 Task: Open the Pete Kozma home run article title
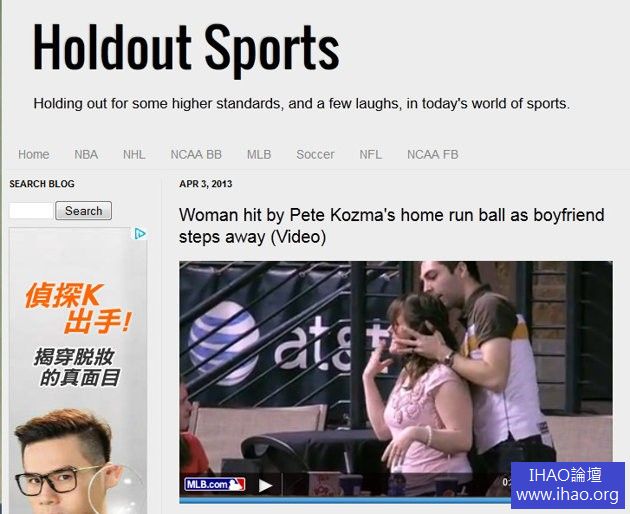click(x=392, y=226)
